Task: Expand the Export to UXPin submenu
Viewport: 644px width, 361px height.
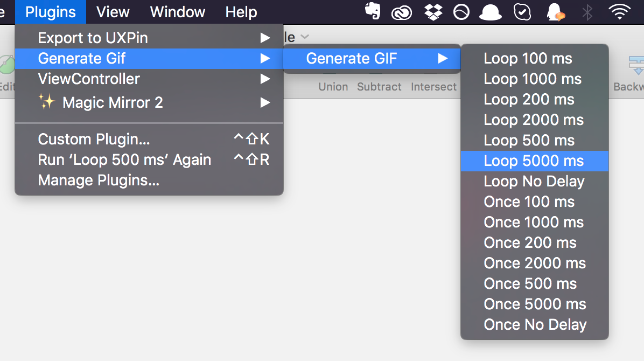Action: click(149, 38)
